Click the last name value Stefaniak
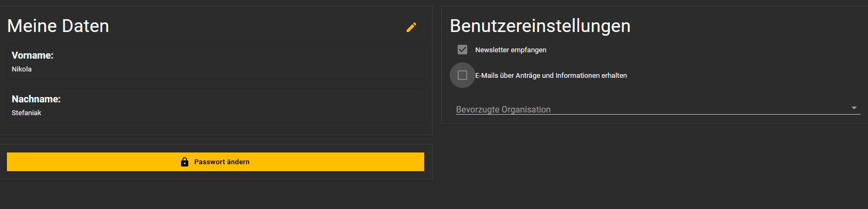This screenshot has width=868, height=209. tap(27, 112)
